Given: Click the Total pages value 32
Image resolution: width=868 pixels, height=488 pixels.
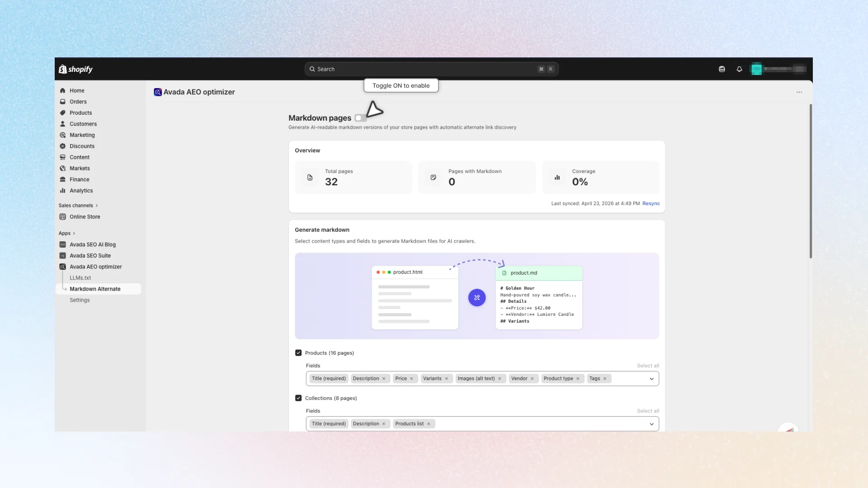Looking at the screenshot, I should tap(331, 182).
